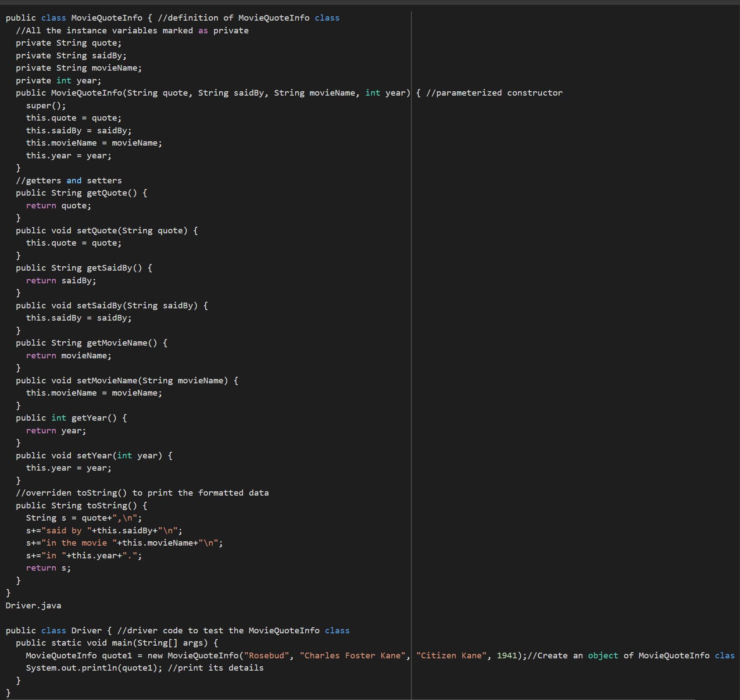Click the setSaidBy method declaration
This screenshot has width=740, height=700.
(x=111, y=306)
